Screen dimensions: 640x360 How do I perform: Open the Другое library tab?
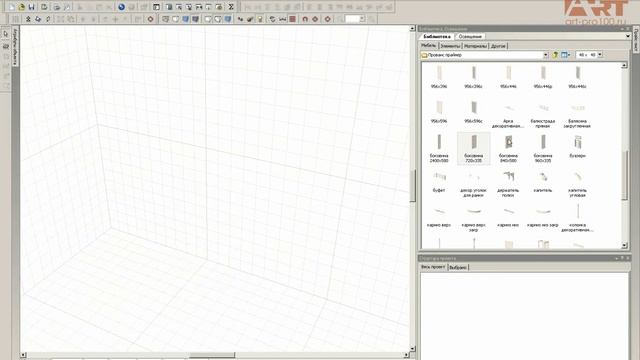pyautogui.click(x=498, y=46)
